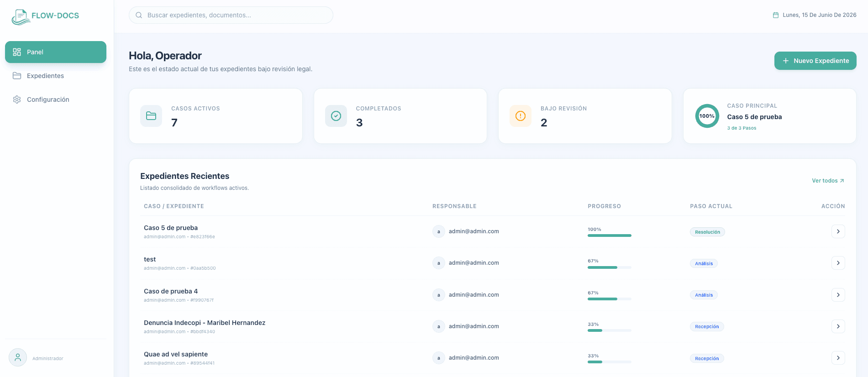Click the Resolución step badge
This screenshot has height=377, width=868.
707,232
